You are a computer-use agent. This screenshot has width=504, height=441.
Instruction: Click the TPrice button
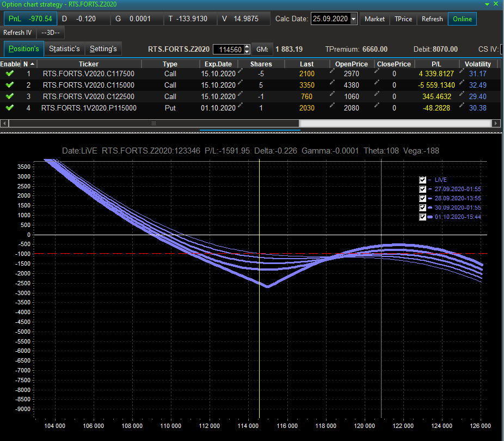point(403,19)
